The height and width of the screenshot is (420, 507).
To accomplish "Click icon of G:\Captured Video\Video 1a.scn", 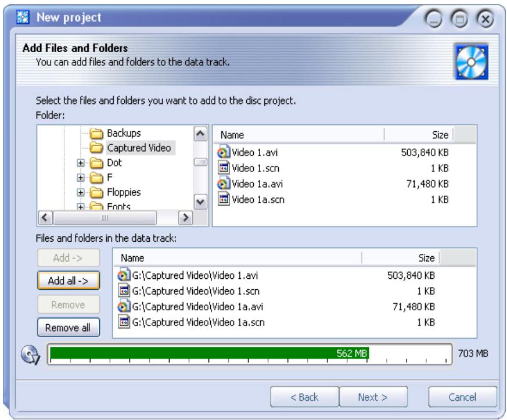I will point(124,322).
